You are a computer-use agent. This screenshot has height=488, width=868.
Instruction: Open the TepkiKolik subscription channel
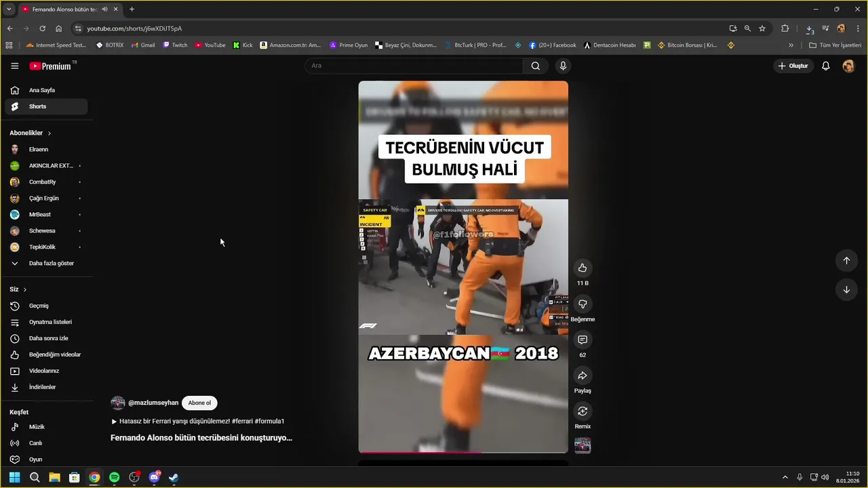pos(46,247)
